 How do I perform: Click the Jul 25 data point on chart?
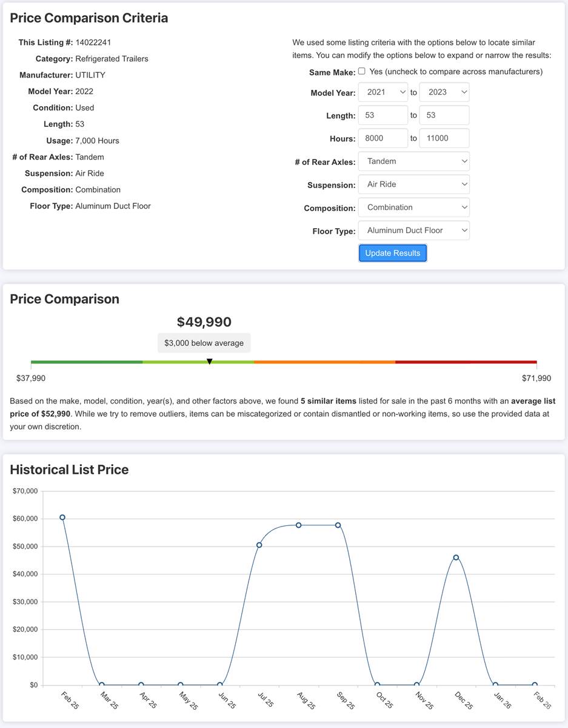[259, 545]
